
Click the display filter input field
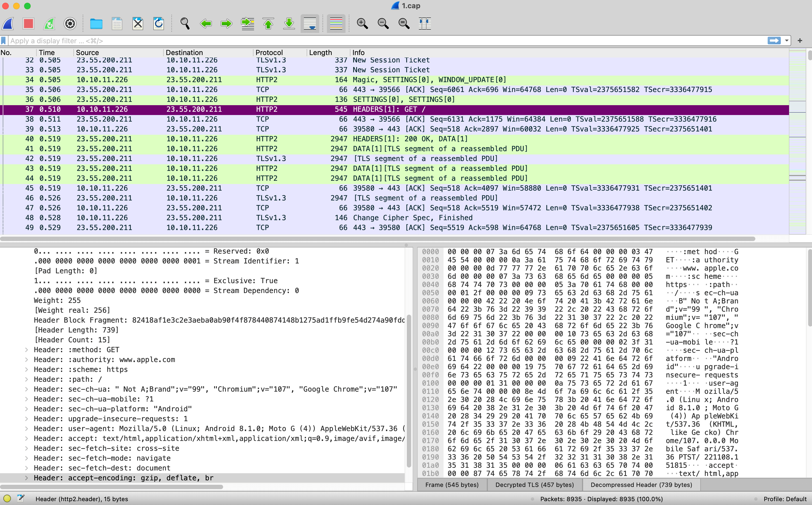click(387, 41)
